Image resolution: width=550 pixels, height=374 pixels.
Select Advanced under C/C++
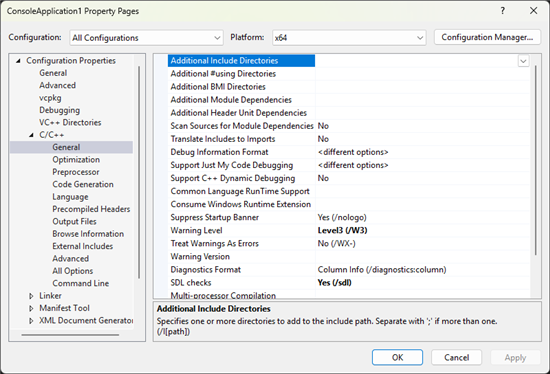click(71, 259)
